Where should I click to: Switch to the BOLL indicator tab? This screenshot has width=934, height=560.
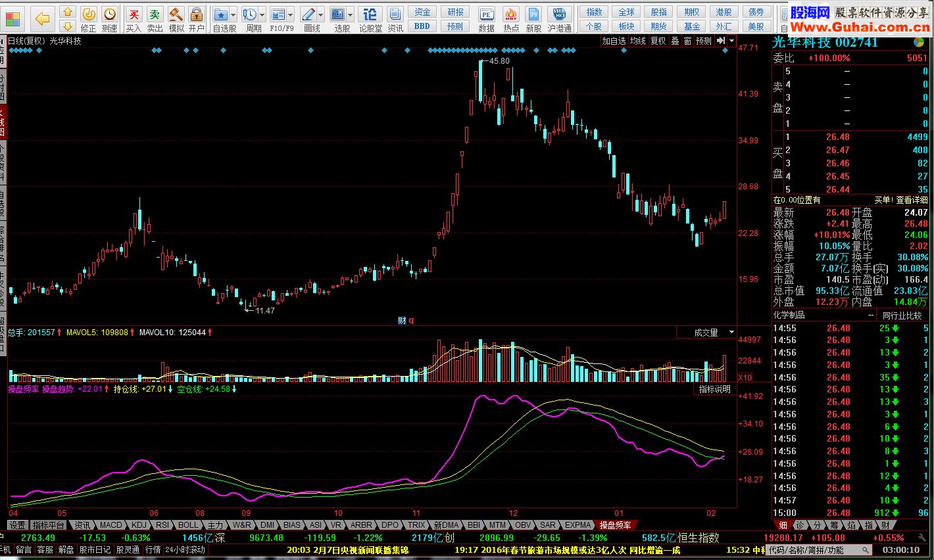(x=188, y=525)
